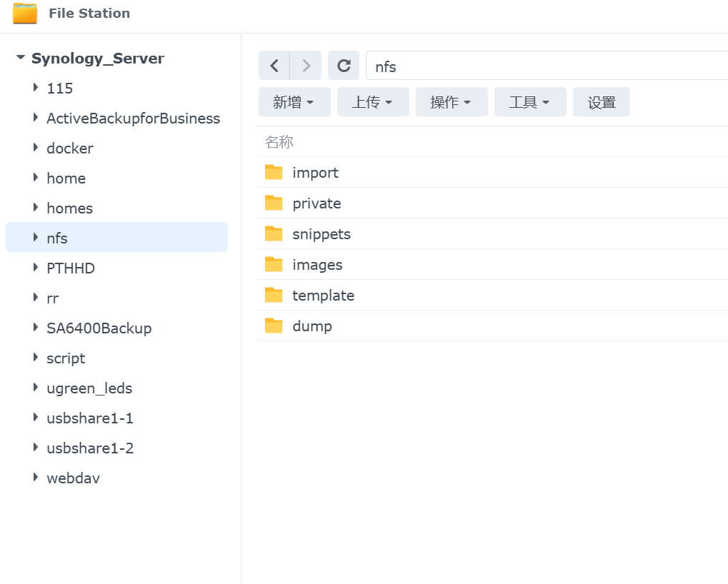Open the 上传 dropdown menu

click(373, 101)
